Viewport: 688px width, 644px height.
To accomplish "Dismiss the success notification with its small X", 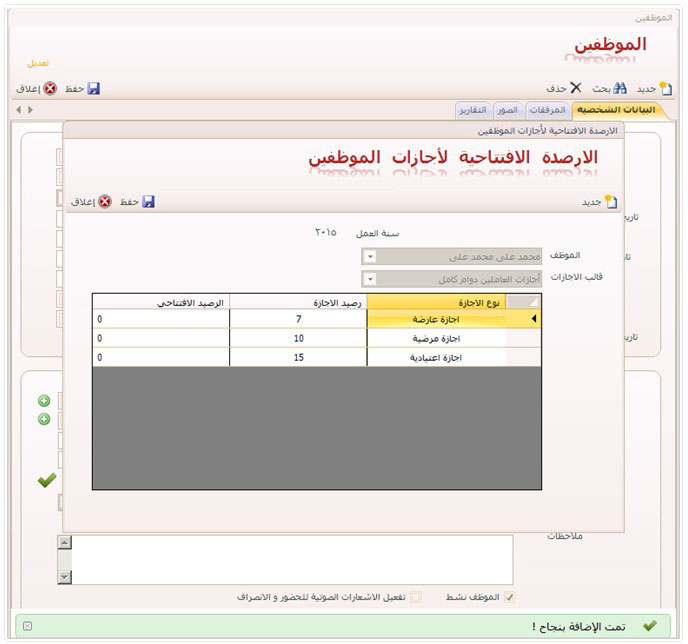I will pyautogui.click(x=27, y=626).
